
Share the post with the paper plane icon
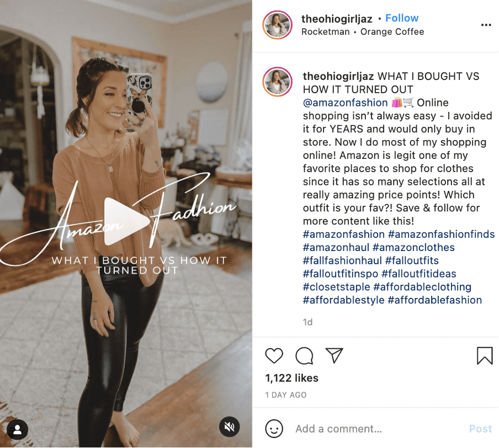tap(334, 355)
